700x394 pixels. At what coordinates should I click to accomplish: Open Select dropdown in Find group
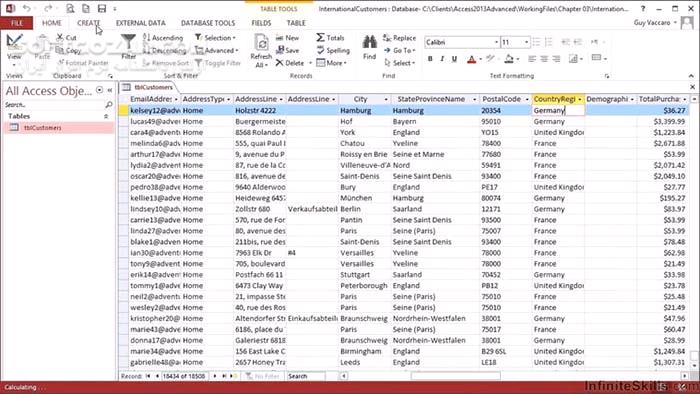coord(399,63)
